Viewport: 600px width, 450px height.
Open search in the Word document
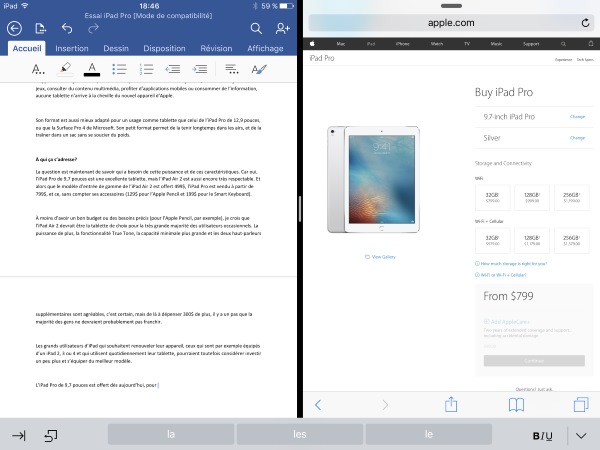[256, 28]
